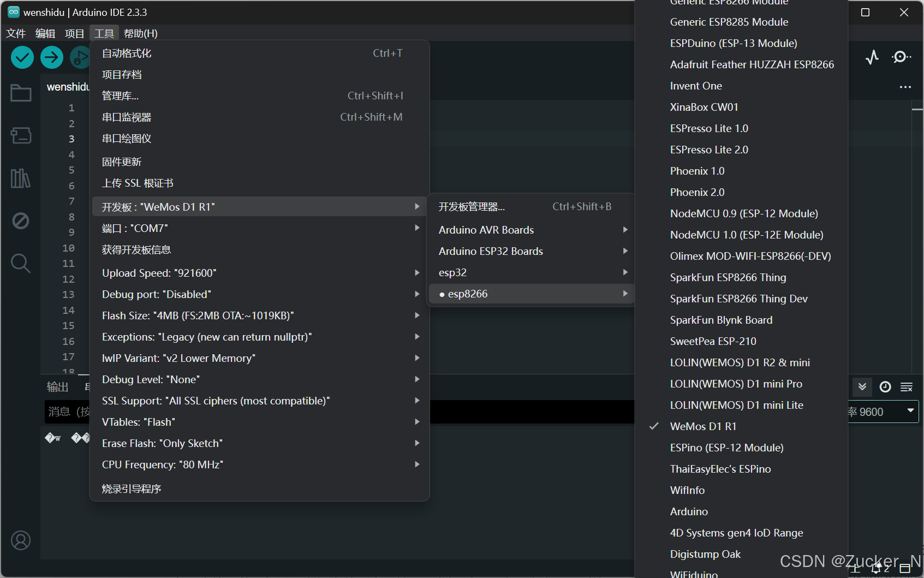Open the selected esp8266 boards submenu

click(532, 294)
